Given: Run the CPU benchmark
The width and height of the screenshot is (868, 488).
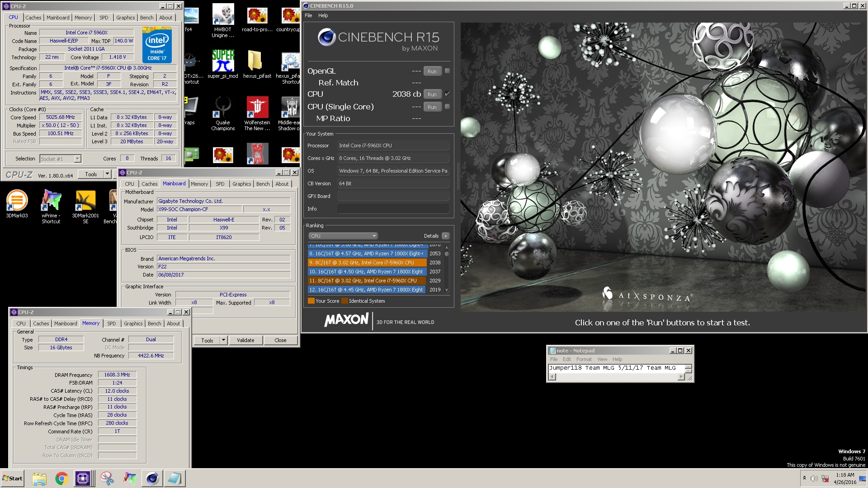Looking at the screenshot, I should (432, 94).
